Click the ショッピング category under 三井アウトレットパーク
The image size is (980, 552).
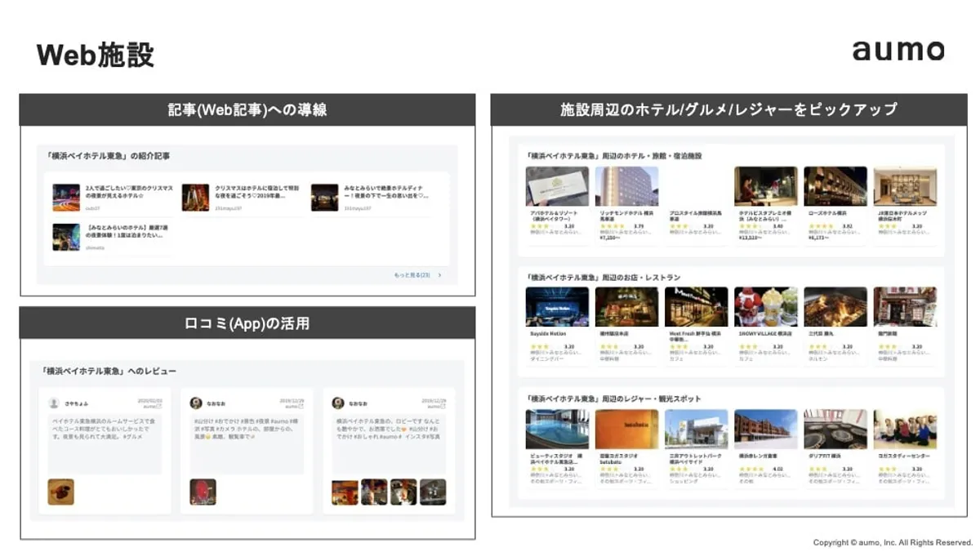(x=684, y=480)
